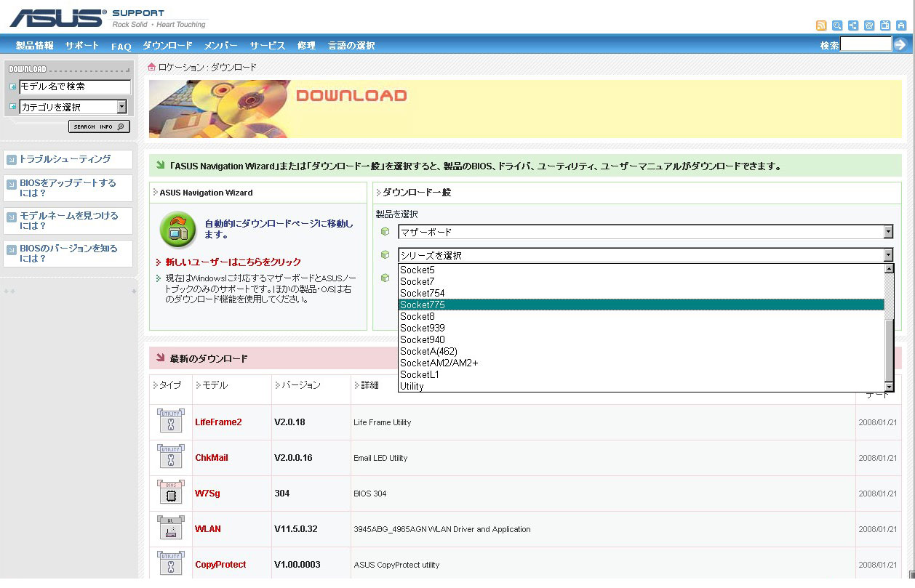This screenshot has height=588, width=915.
Task: Click the series list scrollbar down arrow
Action: click(x=888, y=386)
